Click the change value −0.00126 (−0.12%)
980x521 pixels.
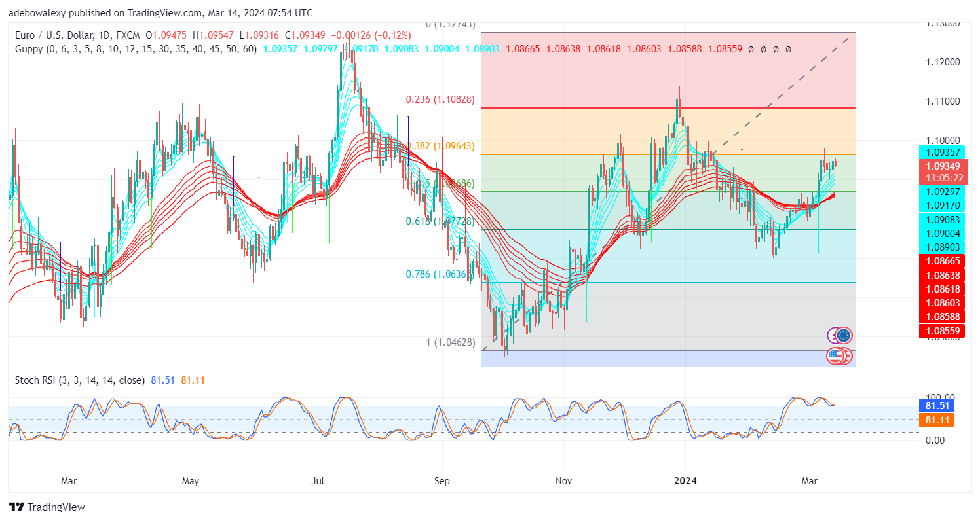(372, 35)
